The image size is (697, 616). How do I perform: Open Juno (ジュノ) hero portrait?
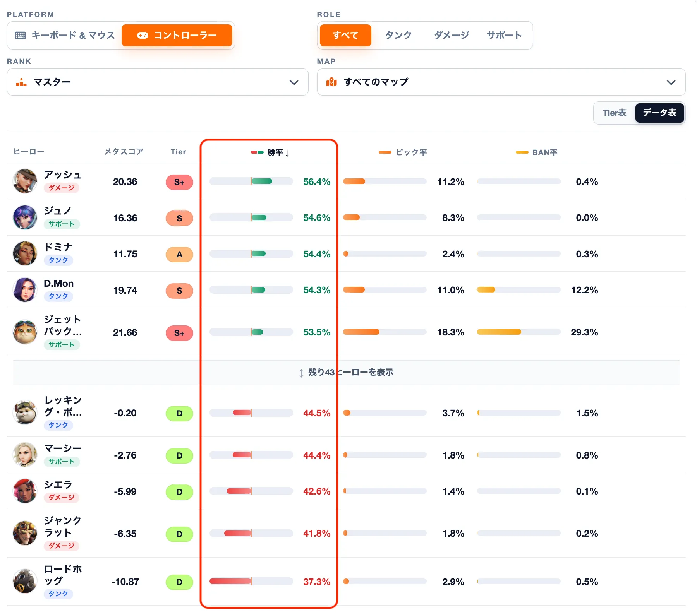point(25,217)
